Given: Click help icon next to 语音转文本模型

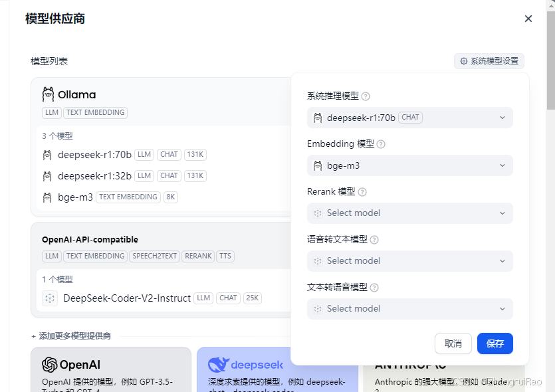Looking at the screenshot, I should (374, 240).
